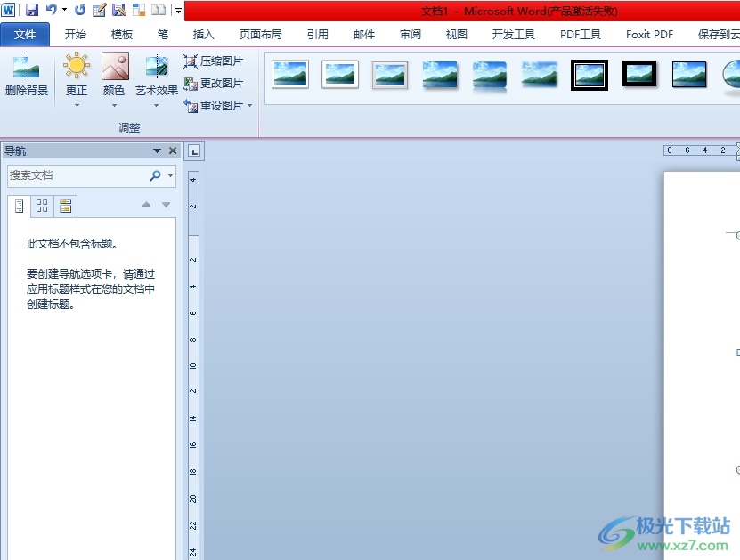Click the Undo arrow icon
The height and width of the screenshot is (560, 740).
[x=52, y=10]
